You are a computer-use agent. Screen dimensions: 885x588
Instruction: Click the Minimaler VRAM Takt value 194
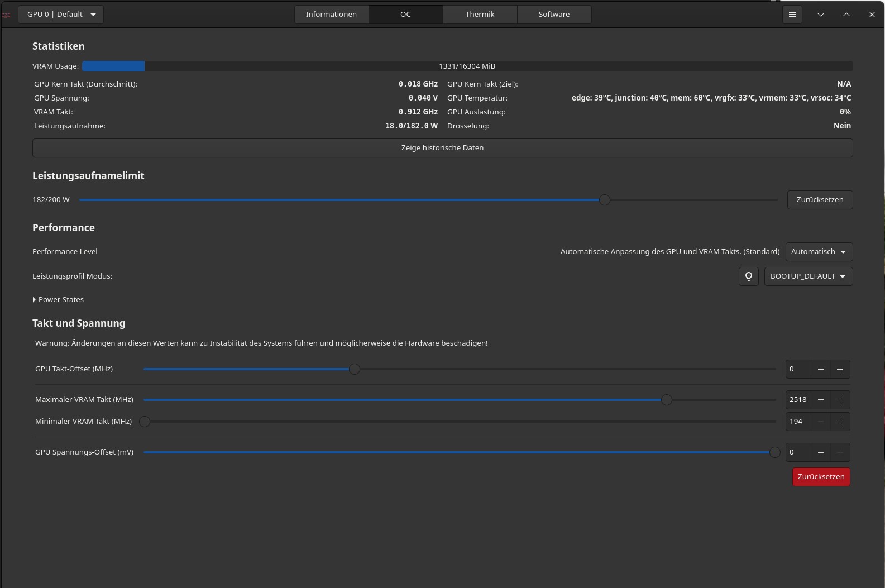click(x=798, y=422)
